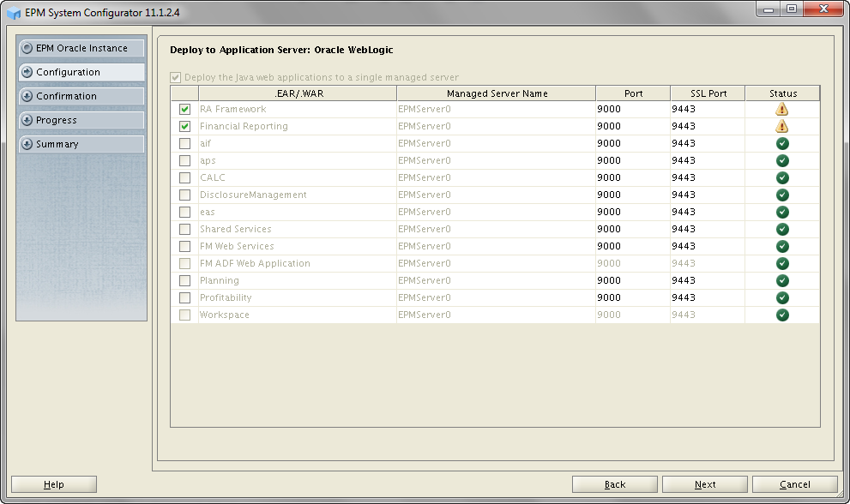Click the green check status for CALC
This screenshot has width=850, height=504.
click(x=782, y=177)
